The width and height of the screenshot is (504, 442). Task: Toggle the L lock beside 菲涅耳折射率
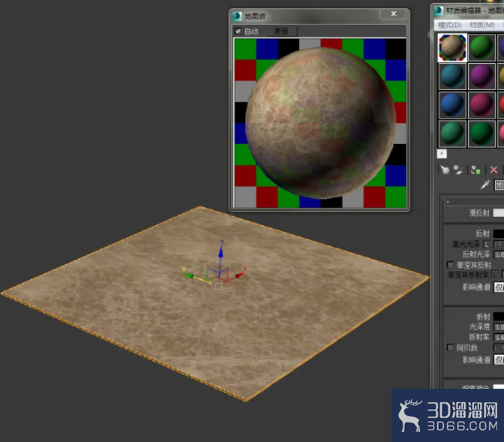[495, 275]
